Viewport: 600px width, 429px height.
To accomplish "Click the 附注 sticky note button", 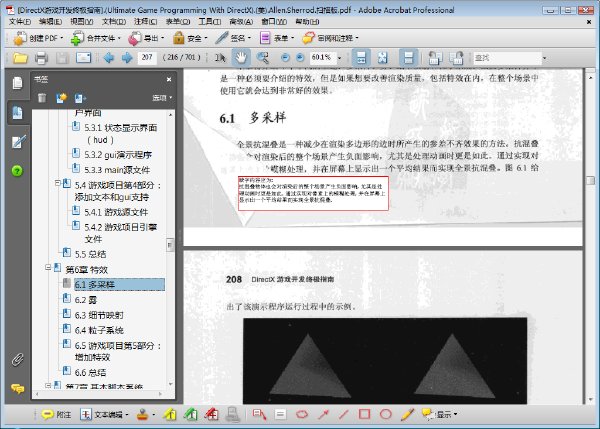I will (x=56, y=414).
